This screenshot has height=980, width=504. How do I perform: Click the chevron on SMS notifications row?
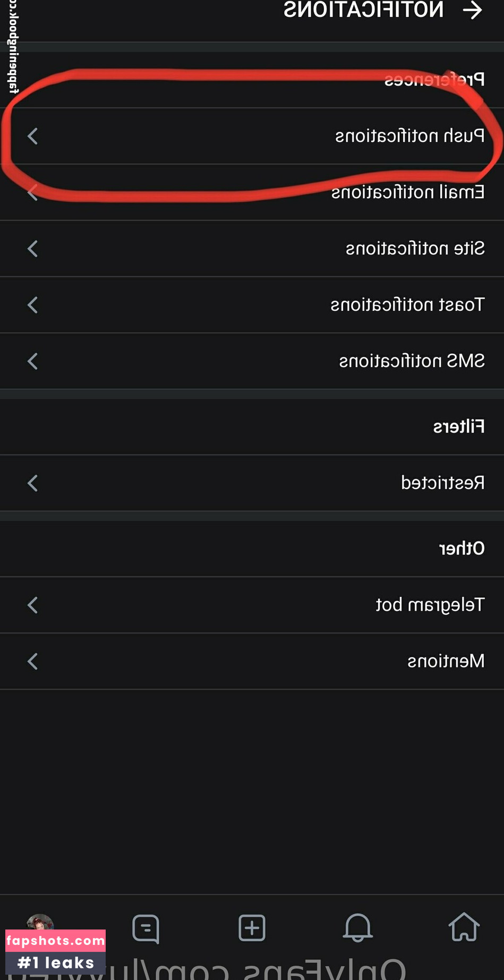pos(33,361)
